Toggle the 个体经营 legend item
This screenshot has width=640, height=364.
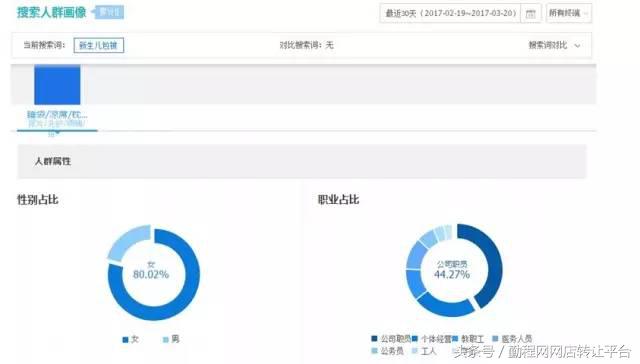(431, 339)
